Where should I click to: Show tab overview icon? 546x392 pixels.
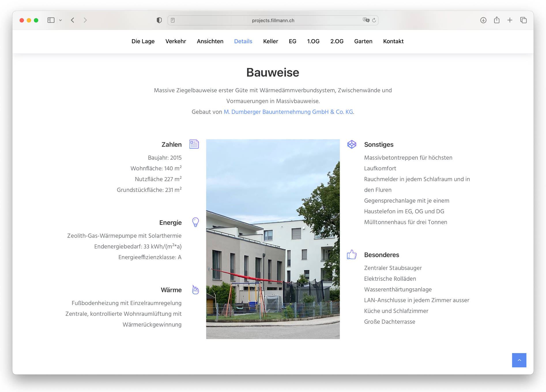click(523, 20)
